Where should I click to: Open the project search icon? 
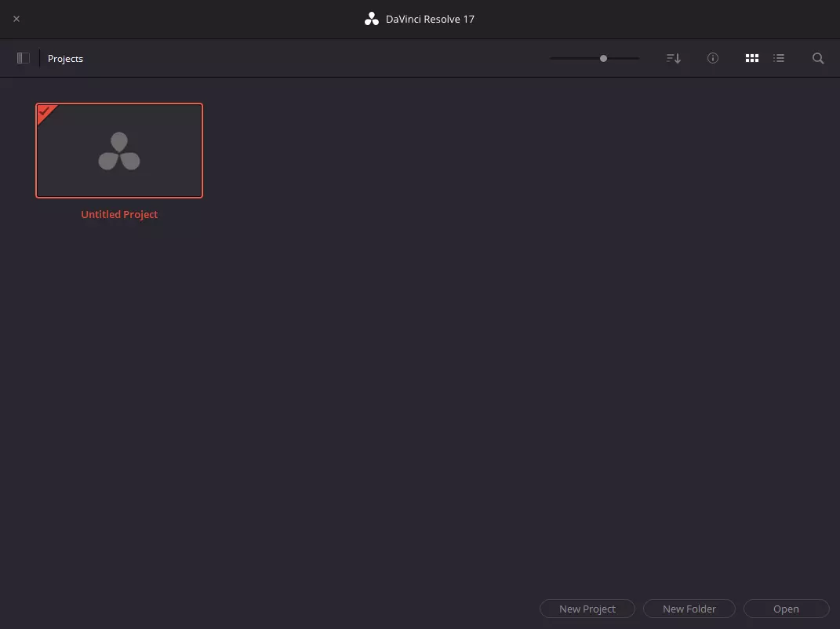pos(818,58)
